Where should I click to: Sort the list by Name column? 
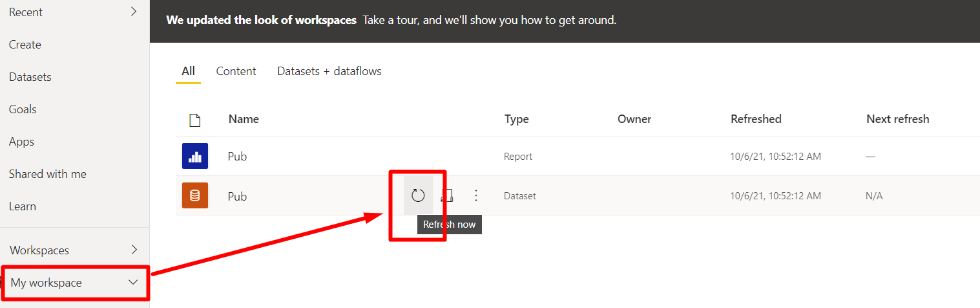[244, 119]
